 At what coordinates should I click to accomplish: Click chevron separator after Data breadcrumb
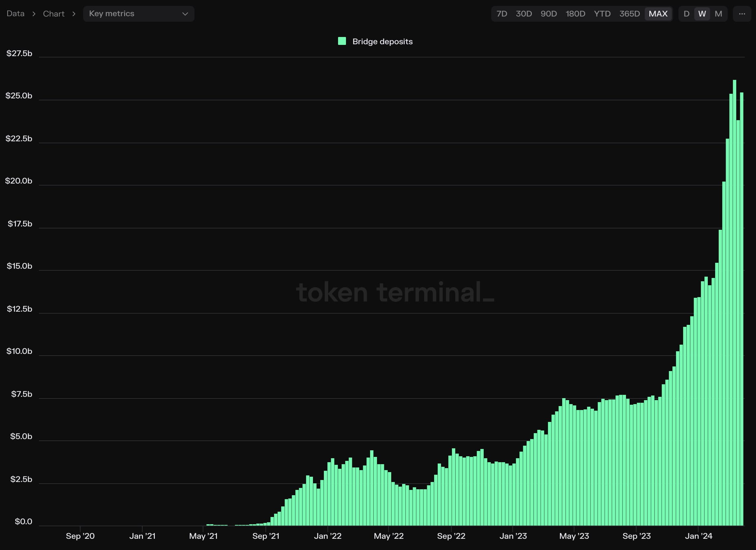(34, 14)
